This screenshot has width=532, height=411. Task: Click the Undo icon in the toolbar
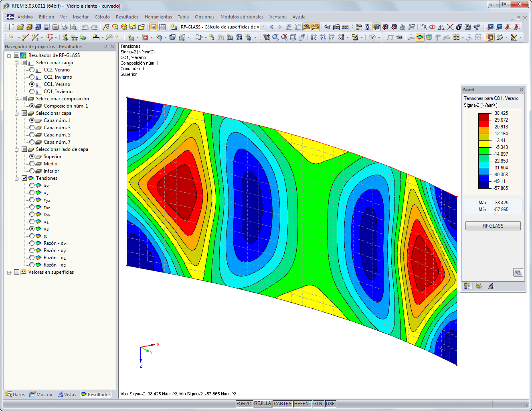coord(86,26)
